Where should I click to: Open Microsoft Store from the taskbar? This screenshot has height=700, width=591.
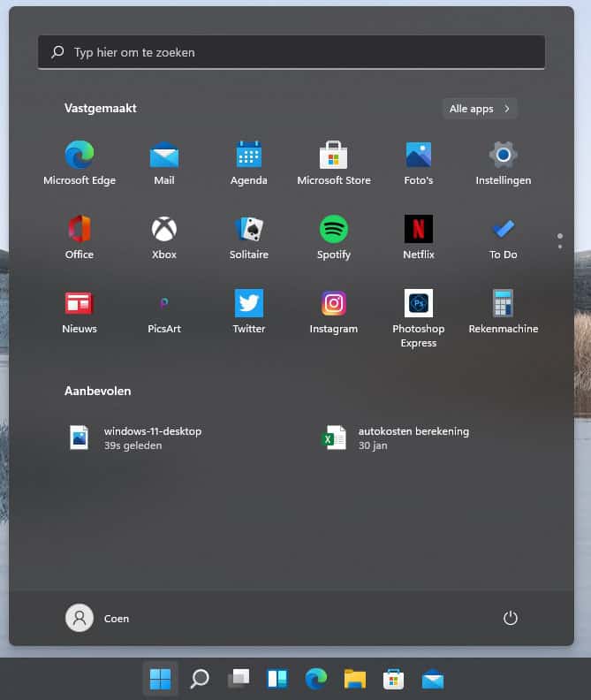(394, 679)
